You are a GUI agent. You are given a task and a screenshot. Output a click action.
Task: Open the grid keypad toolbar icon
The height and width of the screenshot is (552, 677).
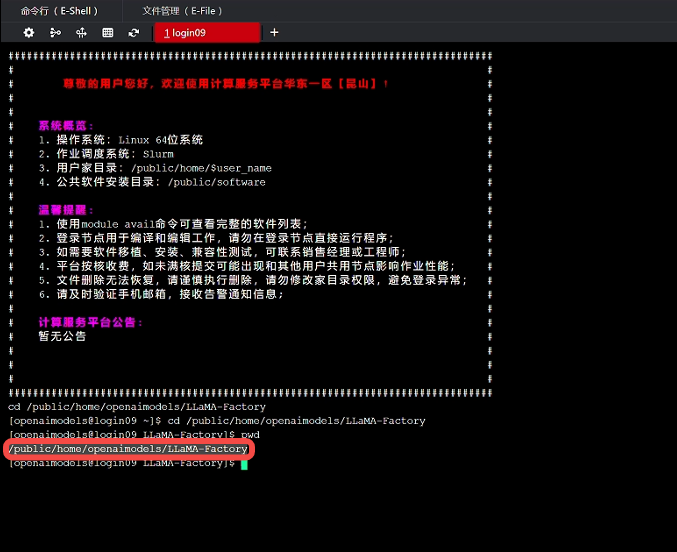point(108,32)
